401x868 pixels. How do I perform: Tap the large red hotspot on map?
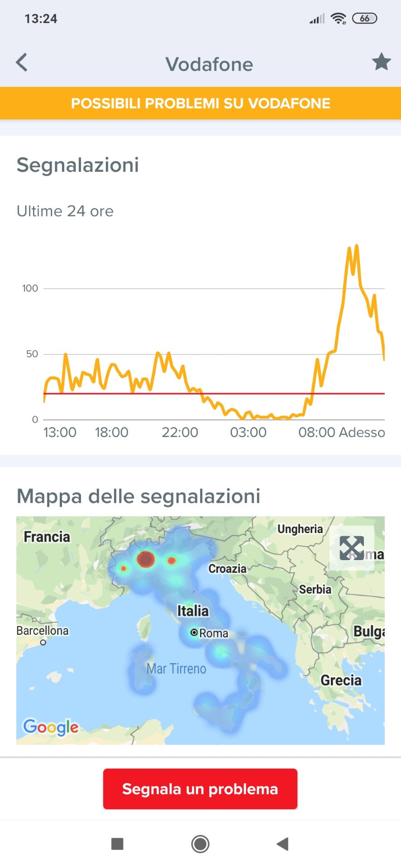click(x=146, y=559)
